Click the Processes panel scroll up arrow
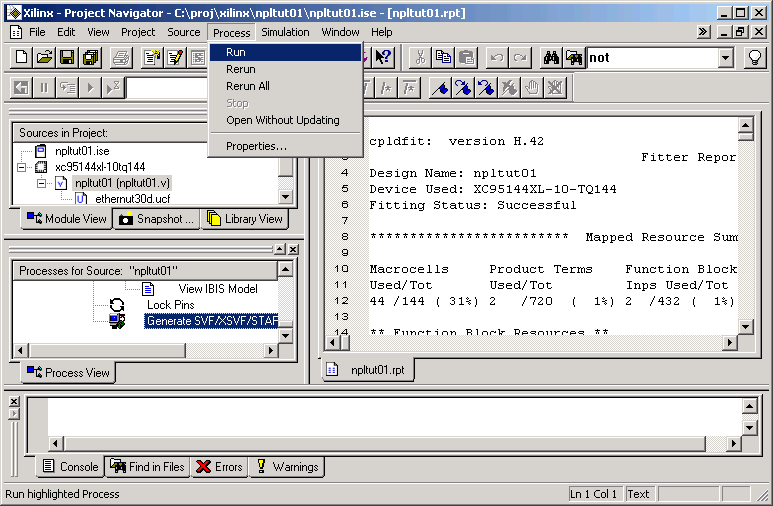Viewport: 773px width, 506px height. click(x=285, y=269)
